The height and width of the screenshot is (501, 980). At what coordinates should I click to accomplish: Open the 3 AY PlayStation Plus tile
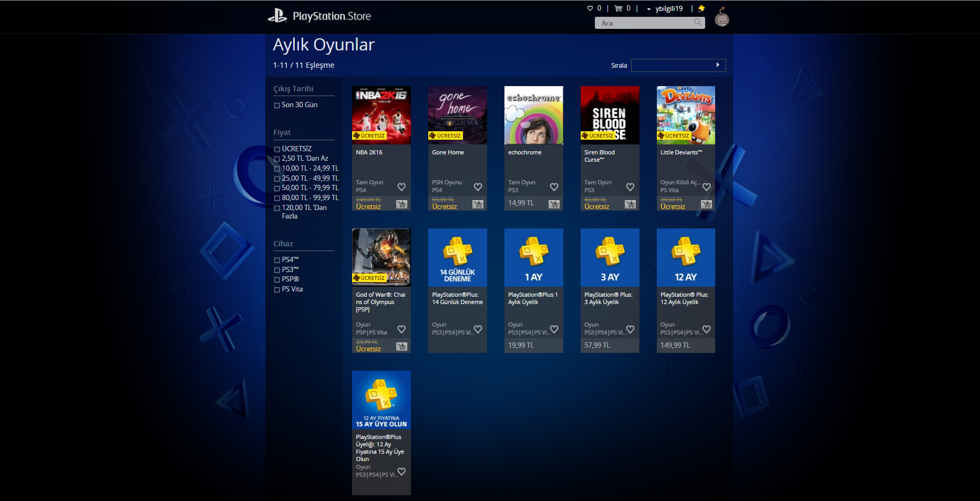(x=610, y=257)
